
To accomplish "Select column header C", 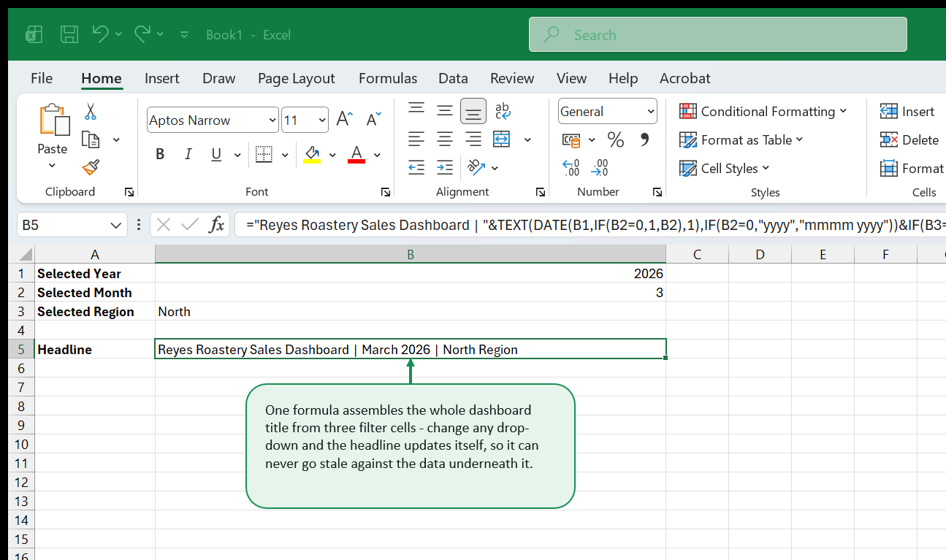I will (697, 254).
